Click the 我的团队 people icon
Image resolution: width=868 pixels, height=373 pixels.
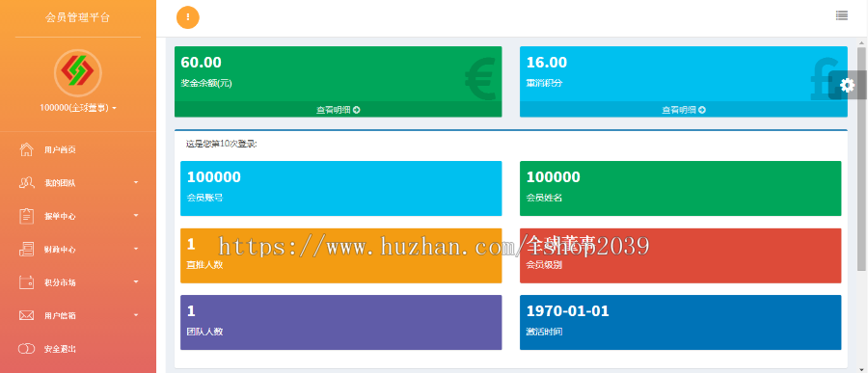[x=26, y=182]
